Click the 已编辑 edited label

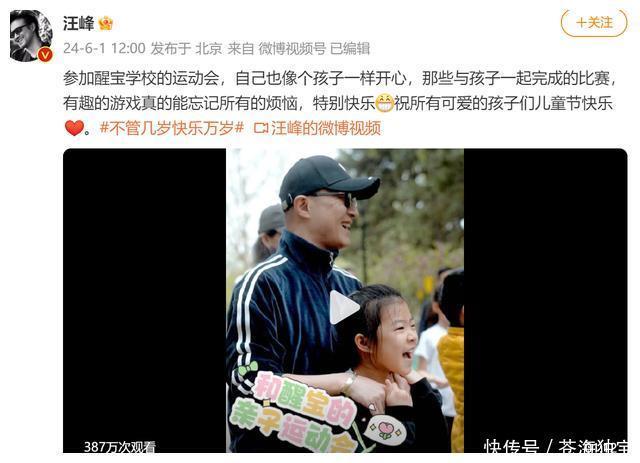(x=349, y=49)
